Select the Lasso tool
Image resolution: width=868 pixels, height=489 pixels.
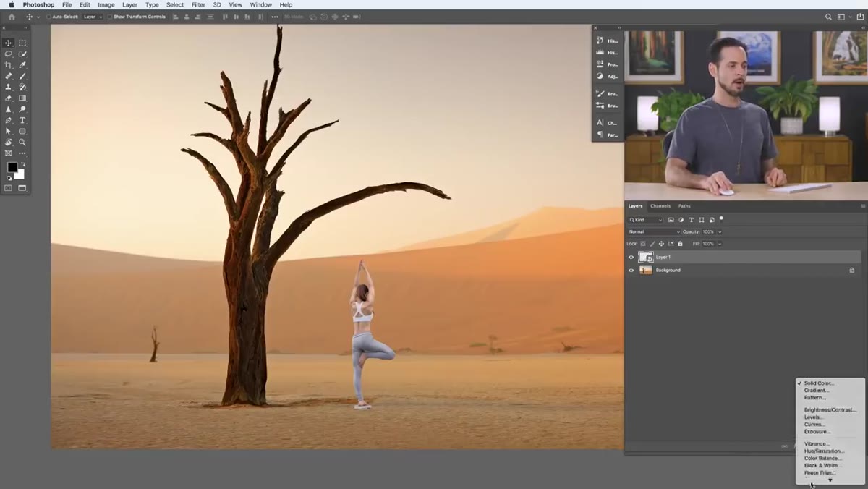tap(9, 54)
